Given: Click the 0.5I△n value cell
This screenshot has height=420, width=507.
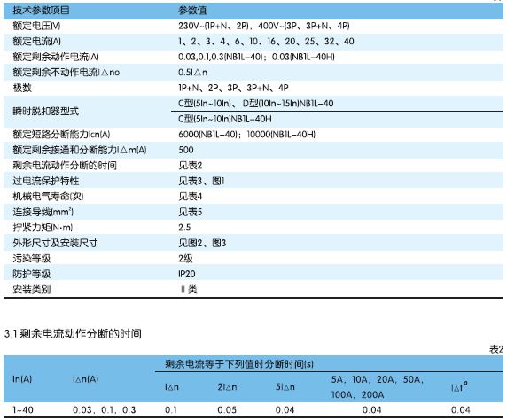Looking at the screenshot, I should pyautogui.click(x=192, y=73).
